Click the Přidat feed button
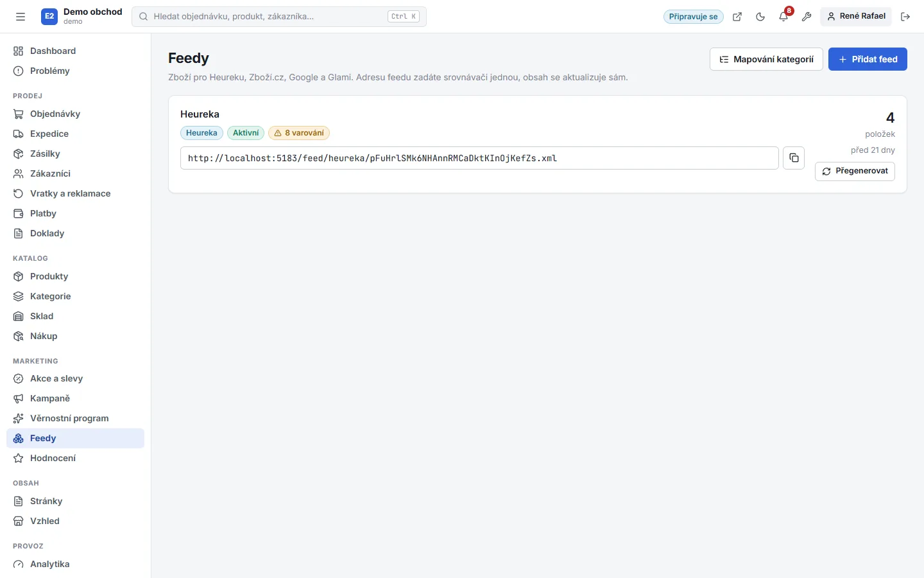Image resolution: width=924 pixels, height=578 pixels. click(868, 59)
